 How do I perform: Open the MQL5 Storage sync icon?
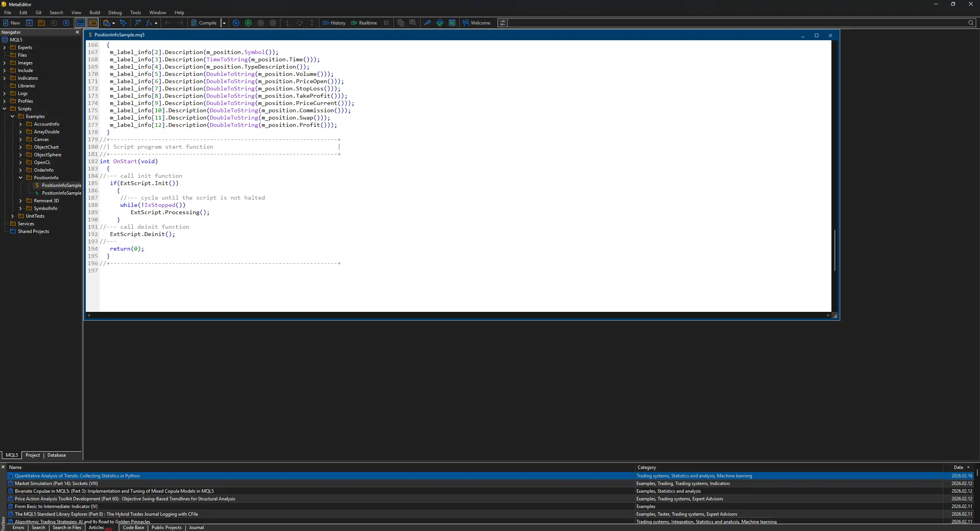[66, 23]
